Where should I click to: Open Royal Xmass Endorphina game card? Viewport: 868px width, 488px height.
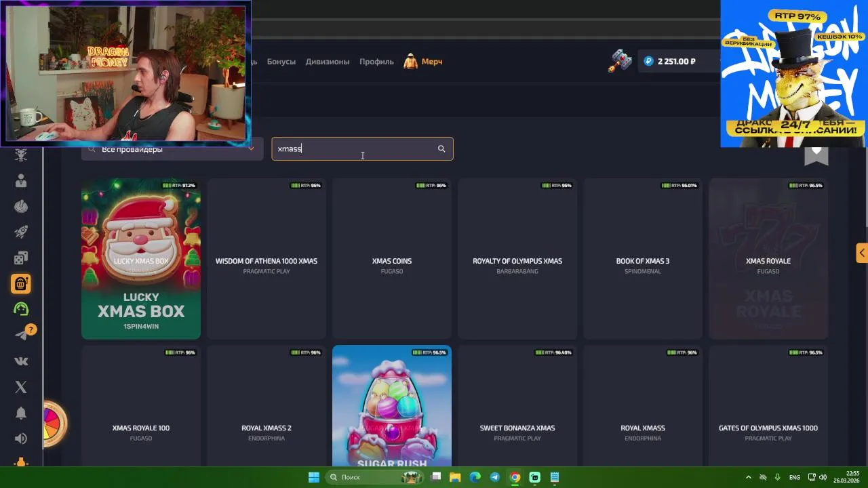tap(643, 407)
